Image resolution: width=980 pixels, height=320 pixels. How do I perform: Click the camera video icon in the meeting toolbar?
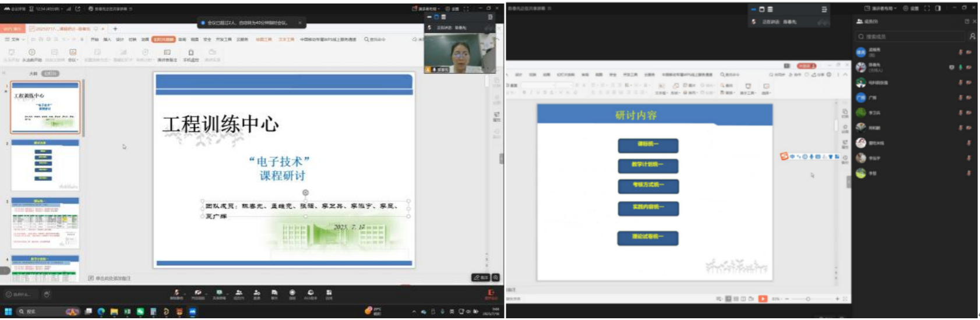pos(198,293)
